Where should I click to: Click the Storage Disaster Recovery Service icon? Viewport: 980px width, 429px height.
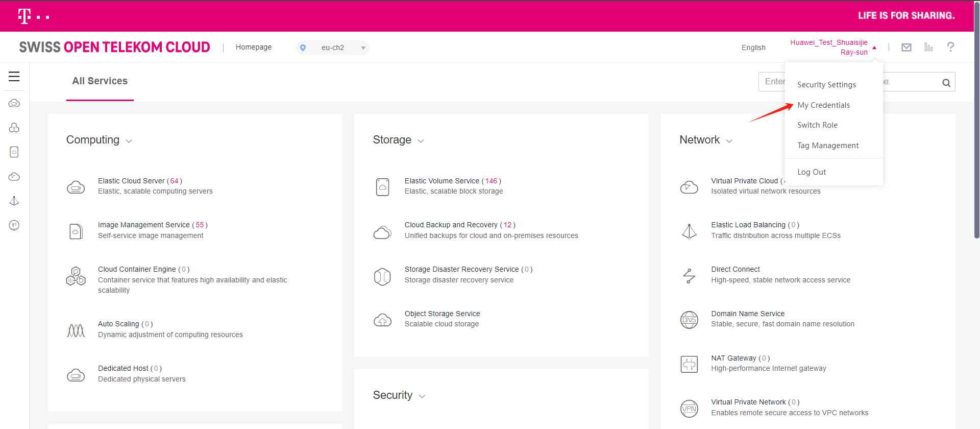tap(383, 277)
